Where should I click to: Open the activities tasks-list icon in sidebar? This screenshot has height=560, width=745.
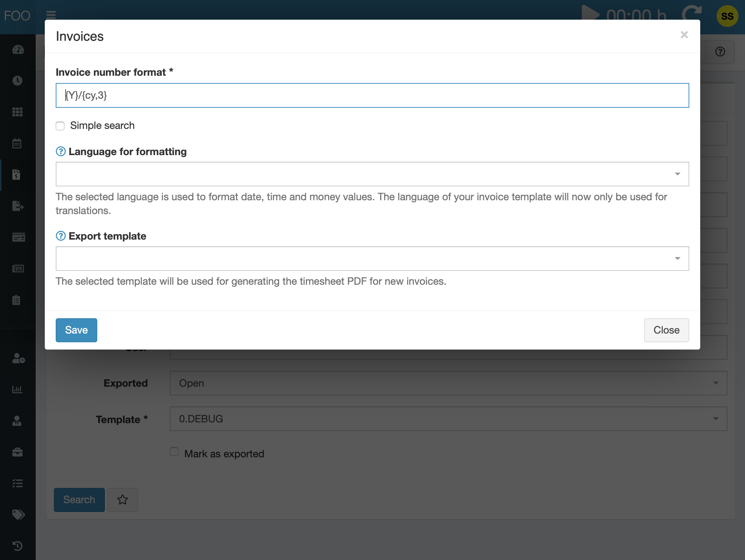coord(17,484)
